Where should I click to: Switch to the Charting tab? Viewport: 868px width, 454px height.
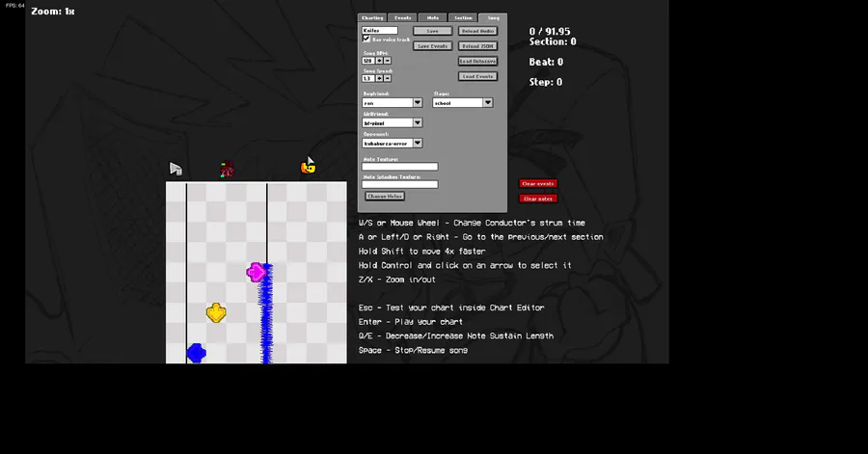coord(372,17)
